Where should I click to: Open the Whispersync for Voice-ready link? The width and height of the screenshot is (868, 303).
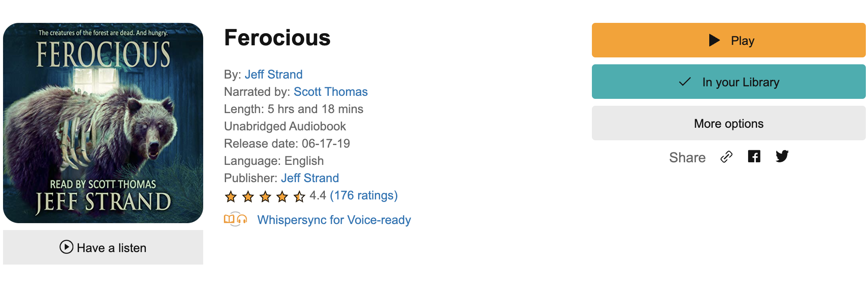click(334, 220)
